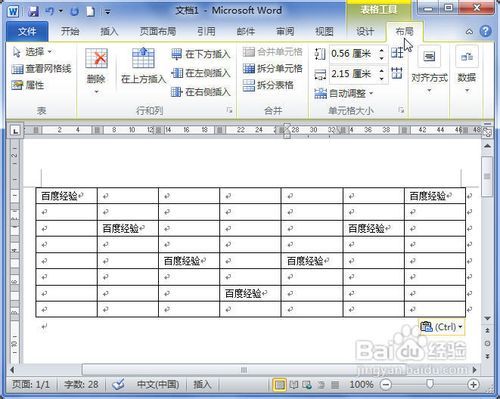The image size is (500, 399).
Task: Switch to the 设计 table tools tab
Action: tap(365, 32)
